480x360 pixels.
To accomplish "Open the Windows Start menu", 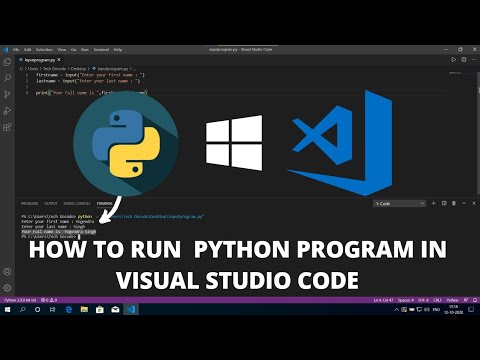I will (7, 310).
